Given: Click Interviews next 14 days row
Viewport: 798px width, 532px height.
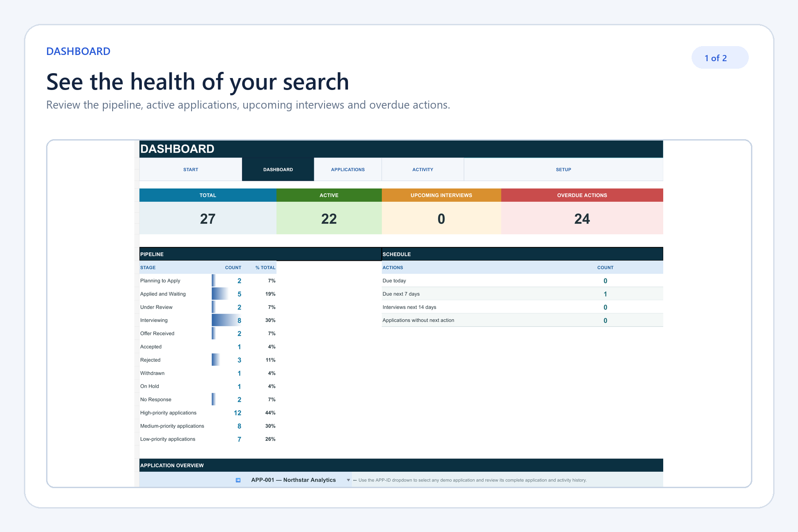Looking at the screenshot, I should point(522,307).
